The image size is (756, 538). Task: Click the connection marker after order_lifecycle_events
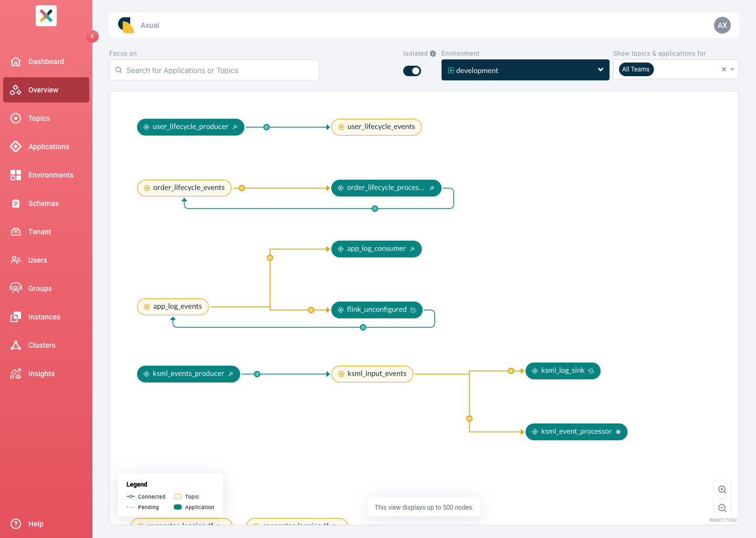click(242, 188)
